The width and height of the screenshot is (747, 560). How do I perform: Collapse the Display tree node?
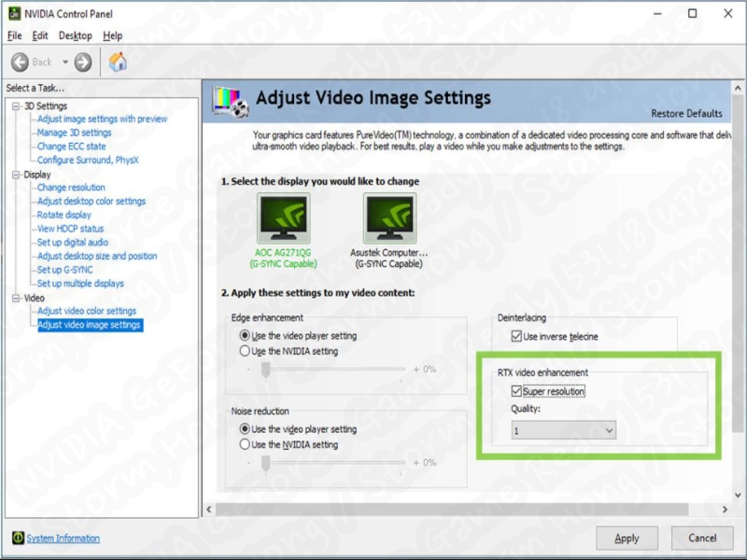click(x=16, y=175)
